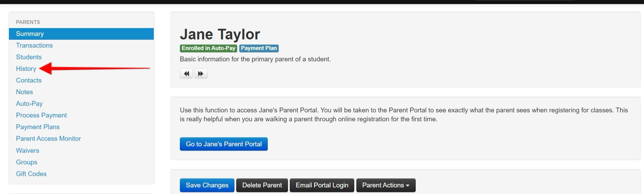Open the Waivers section
The height and width of the screenshot is (194, 644).
[27, 151]
